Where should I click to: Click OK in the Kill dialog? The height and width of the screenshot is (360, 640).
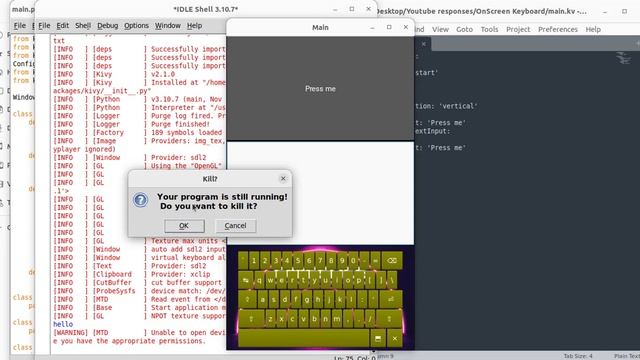(184, 226)
